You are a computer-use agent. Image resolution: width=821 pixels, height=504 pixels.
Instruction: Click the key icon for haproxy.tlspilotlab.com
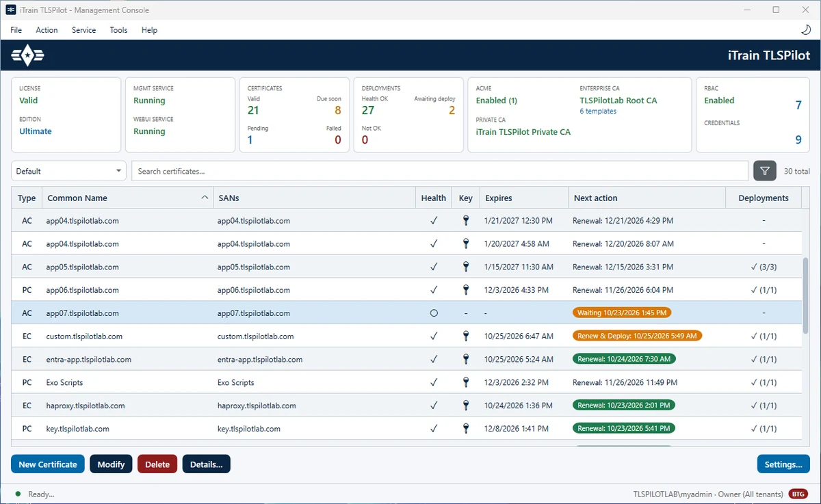pyautogui.click(x=466, y=406)
